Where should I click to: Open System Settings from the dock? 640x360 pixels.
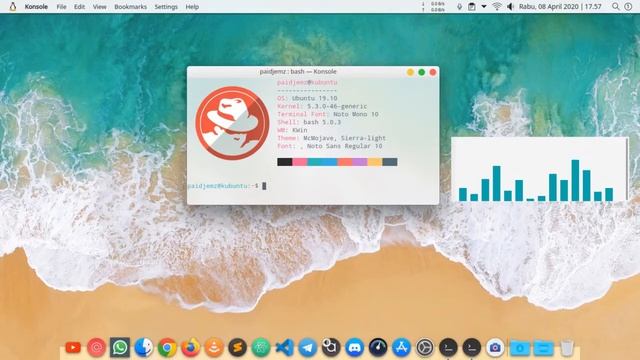(x=425, y=347)
